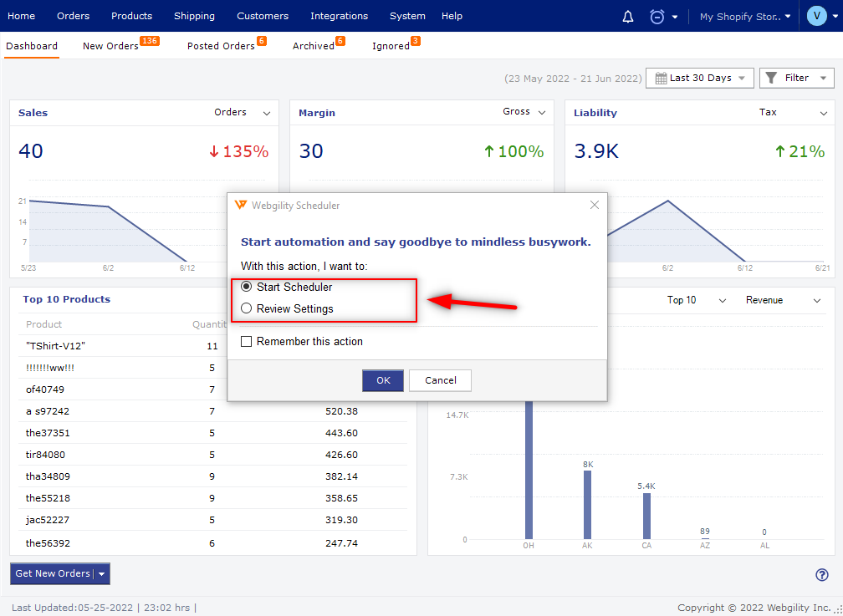The height and width of the screenshot is (616, 843).
Task: Click the AK bar labeled 8K
Action: (x=587, y=505)
